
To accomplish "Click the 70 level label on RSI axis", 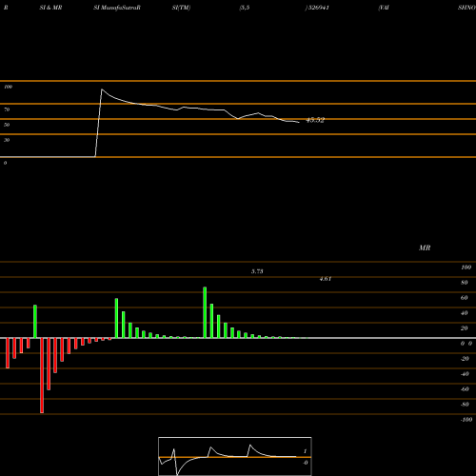I will point(7,109).
